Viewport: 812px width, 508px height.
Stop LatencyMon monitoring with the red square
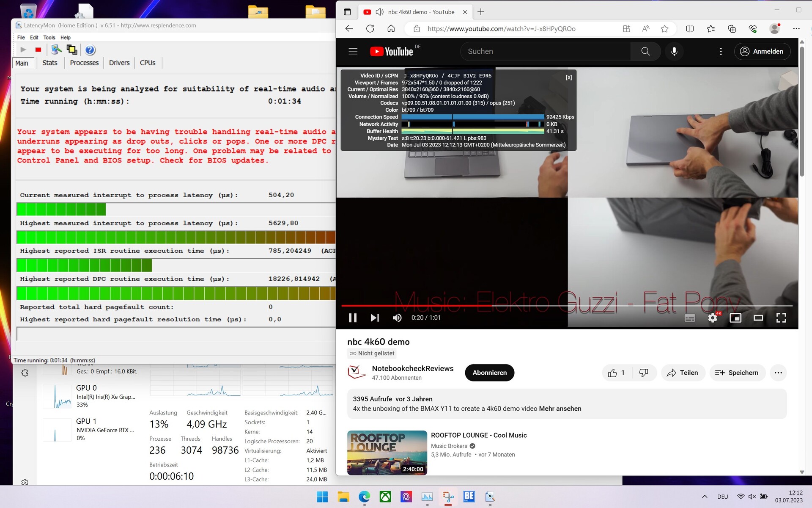38,50
